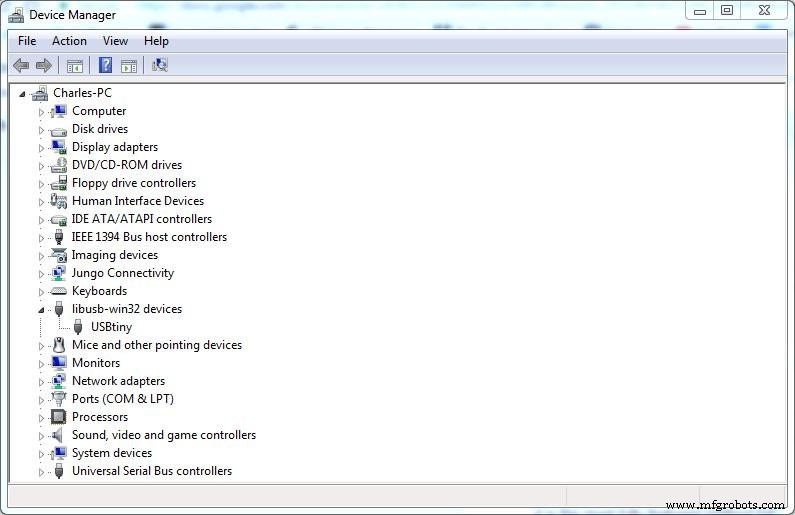Expand the System devices arrow

click(x=42, y=454)
